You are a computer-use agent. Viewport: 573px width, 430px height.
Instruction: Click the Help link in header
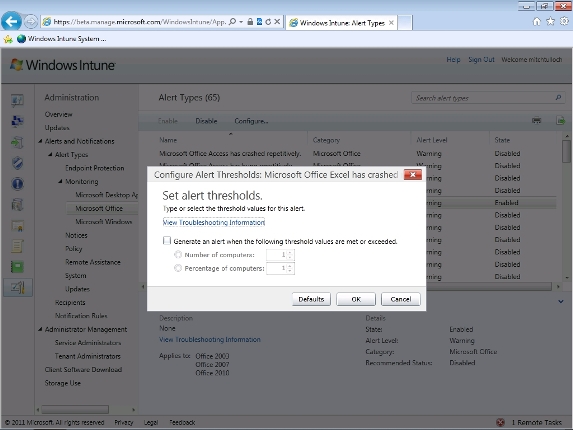[x=453, y=60]
